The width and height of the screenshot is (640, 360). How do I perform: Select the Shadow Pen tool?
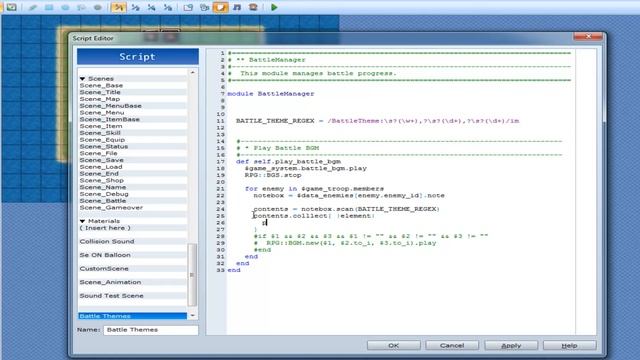[98, 7]
